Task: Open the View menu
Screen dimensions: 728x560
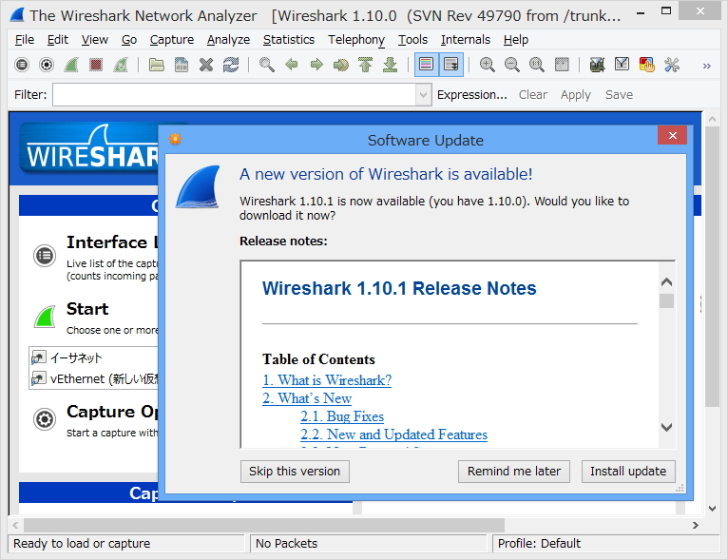Action: tap(95, 40)
